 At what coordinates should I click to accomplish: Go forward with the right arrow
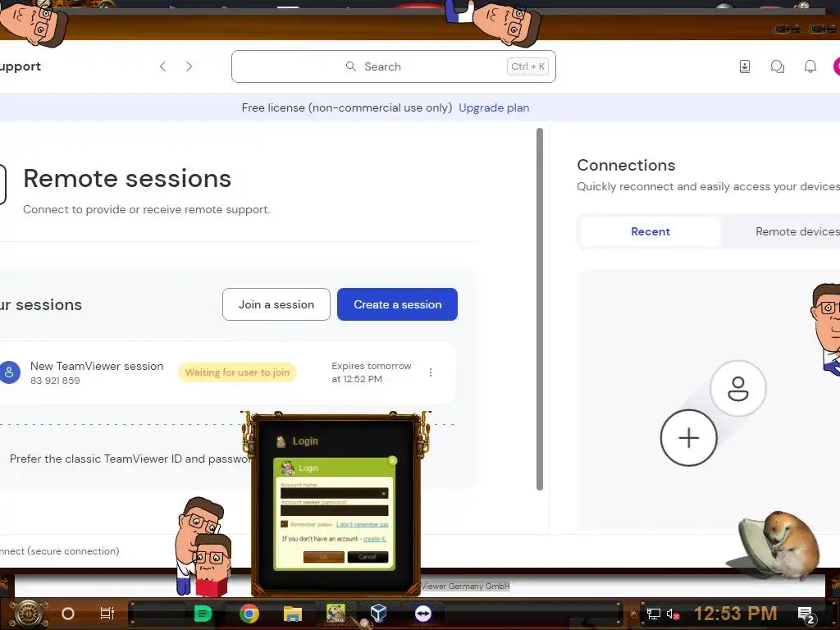189,66
